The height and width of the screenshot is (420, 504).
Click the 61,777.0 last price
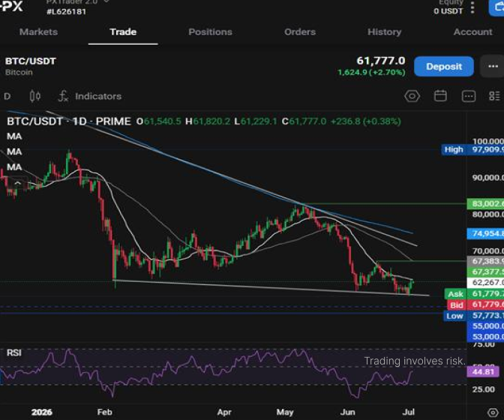tap(381, 61)
